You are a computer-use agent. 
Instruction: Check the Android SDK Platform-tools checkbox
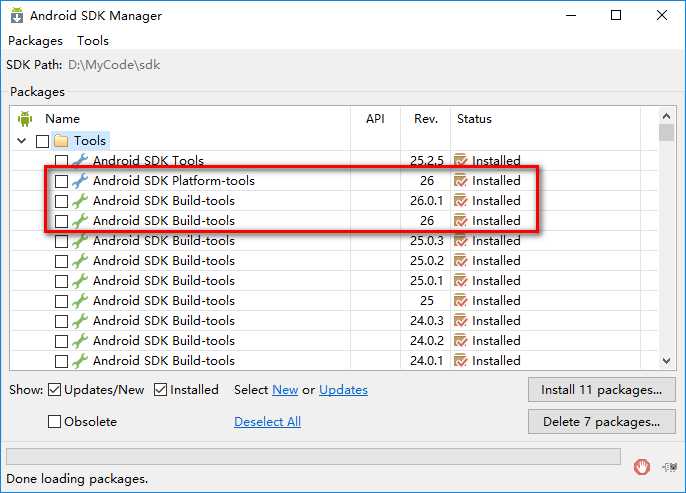(61, 181)
